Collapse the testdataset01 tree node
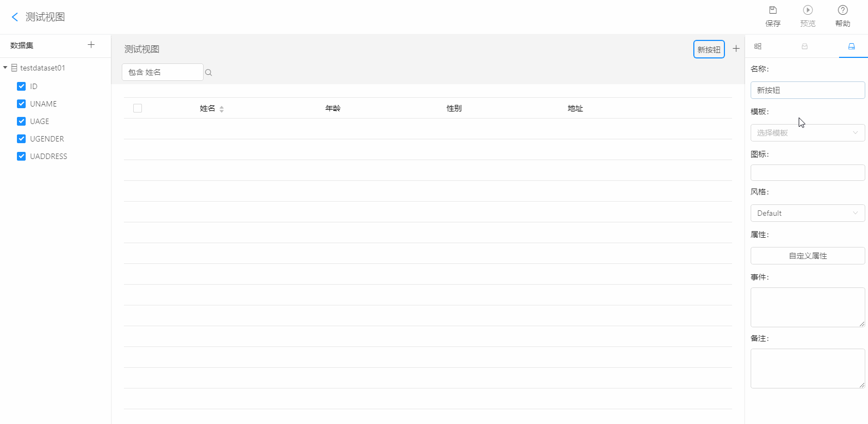 pyautogui.click(x=5, y=68)
